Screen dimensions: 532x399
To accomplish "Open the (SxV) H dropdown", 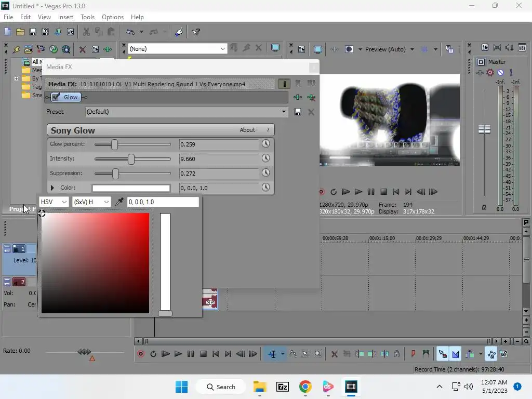I will 91,202.
